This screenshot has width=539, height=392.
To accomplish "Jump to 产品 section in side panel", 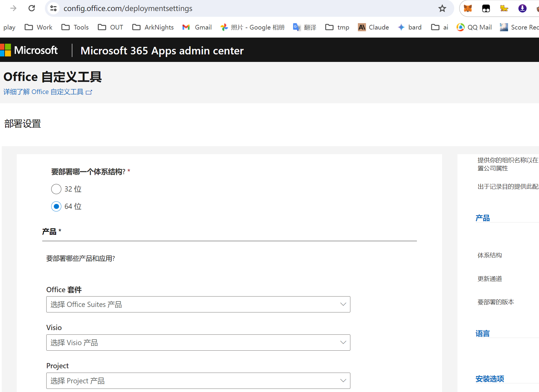I will point(483,218).
